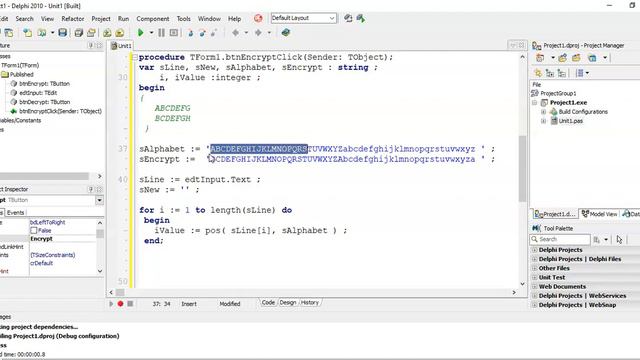Open the TButton component selector dropdown

point(99,200)
